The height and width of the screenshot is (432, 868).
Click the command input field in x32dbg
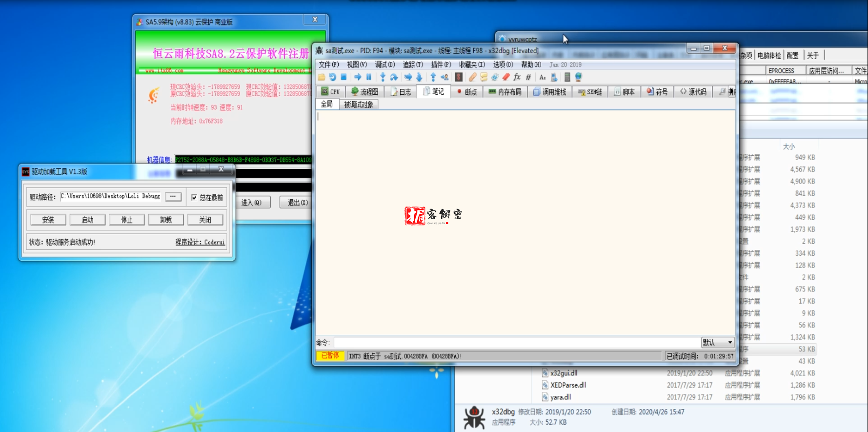click(x=517, y=343)
